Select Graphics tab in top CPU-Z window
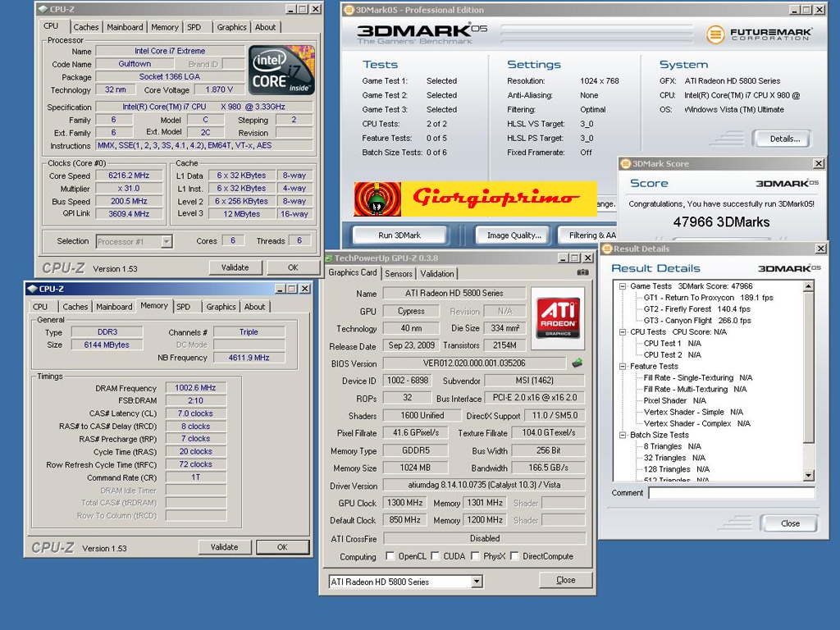The width and height of the screenshot is (840, 630). click(x=231, y=27)
